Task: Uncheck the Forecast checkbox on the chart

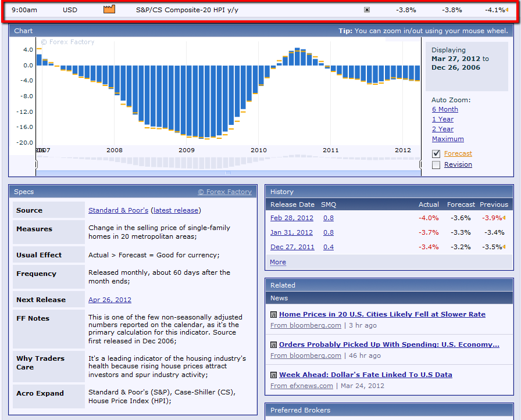Action: 436,154
